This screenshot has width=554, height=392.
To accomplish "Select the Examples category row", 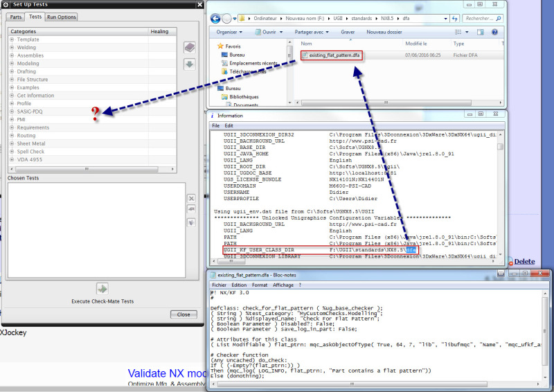I will pyautogui.click(x=92, y=87).
